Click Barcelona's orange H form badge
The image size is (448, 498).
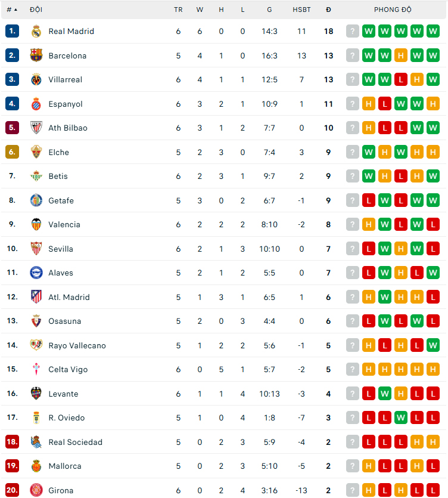(401, 55)
